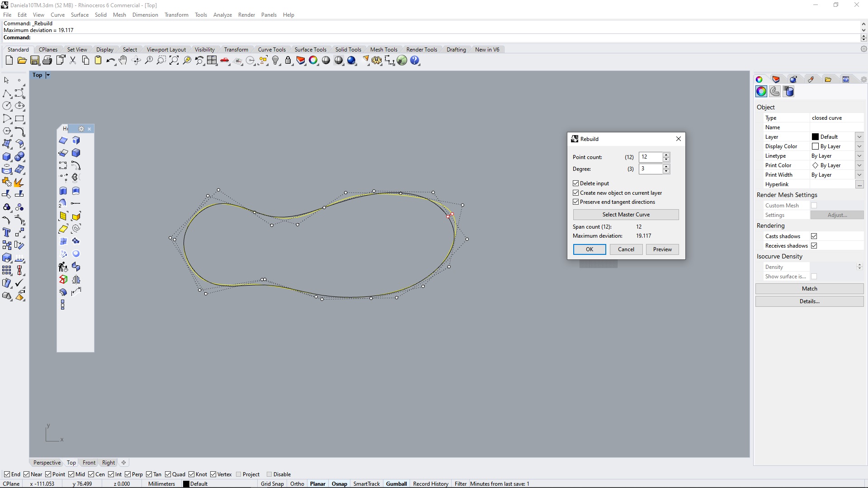Uncheck the Delete input checkbox
The width and height of the screenshot is (868, 488).
tap(576, 183)
